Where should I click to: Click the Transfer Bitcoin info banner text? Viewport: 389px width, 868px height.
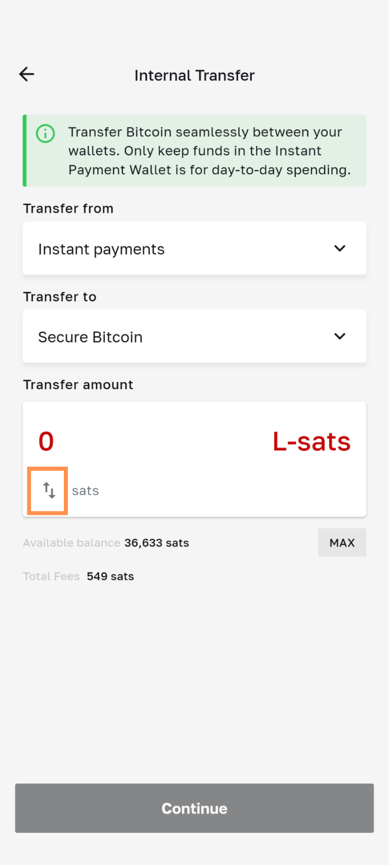(x=209, y=151)
